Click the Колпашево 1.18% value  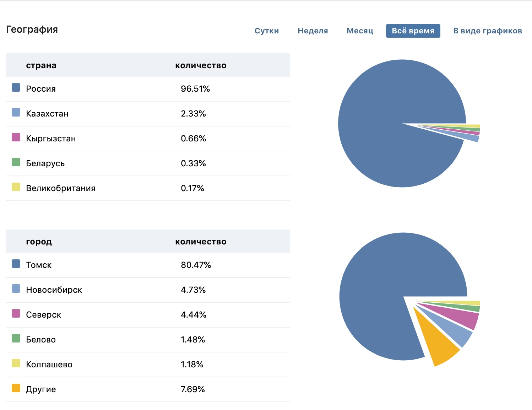(192, 365)
